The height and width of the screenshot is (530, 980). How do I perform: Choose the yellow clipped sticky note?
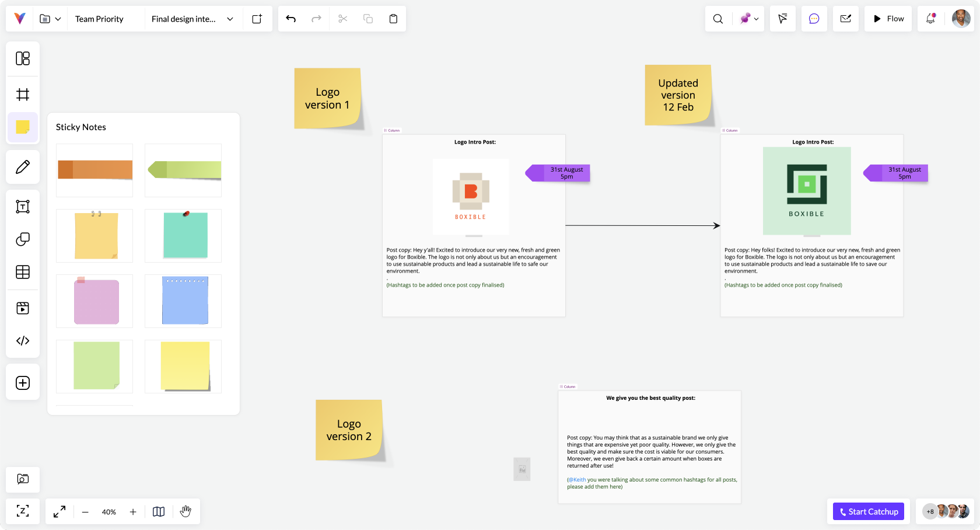click(94, 236)
